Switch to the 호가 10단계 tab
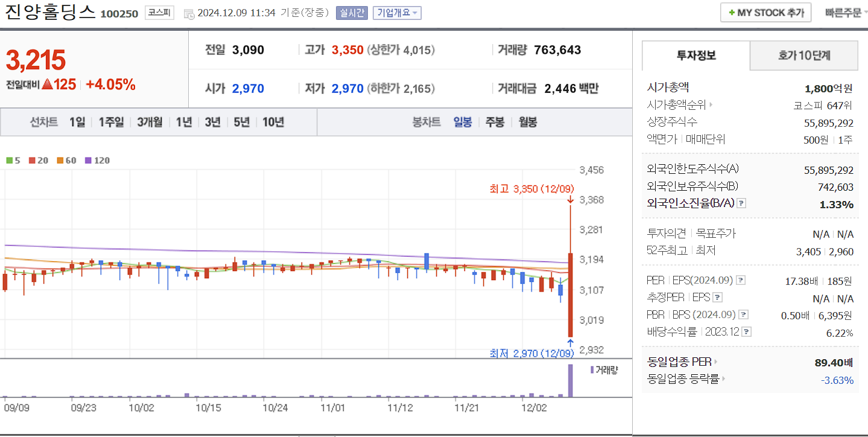This screenshot has width=868, height=437. point(804,56)
